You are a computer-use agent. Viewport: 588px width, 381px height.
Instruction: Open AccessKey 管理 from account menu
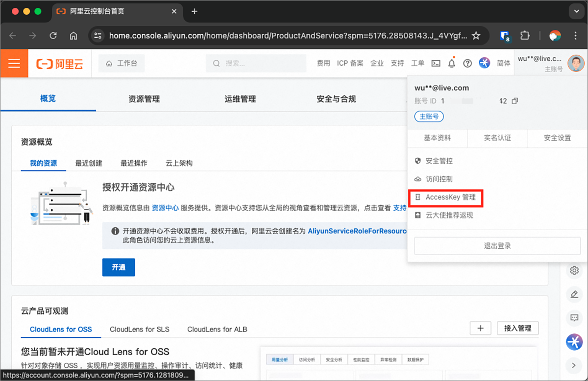pos(450,197)
